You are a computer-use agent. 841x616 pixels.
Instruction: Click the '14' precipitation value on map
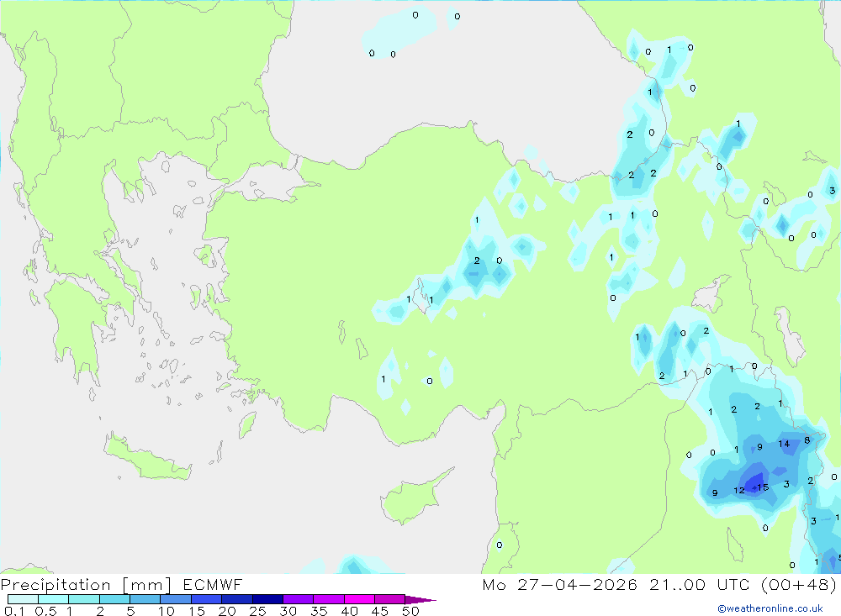coord(784,444)
